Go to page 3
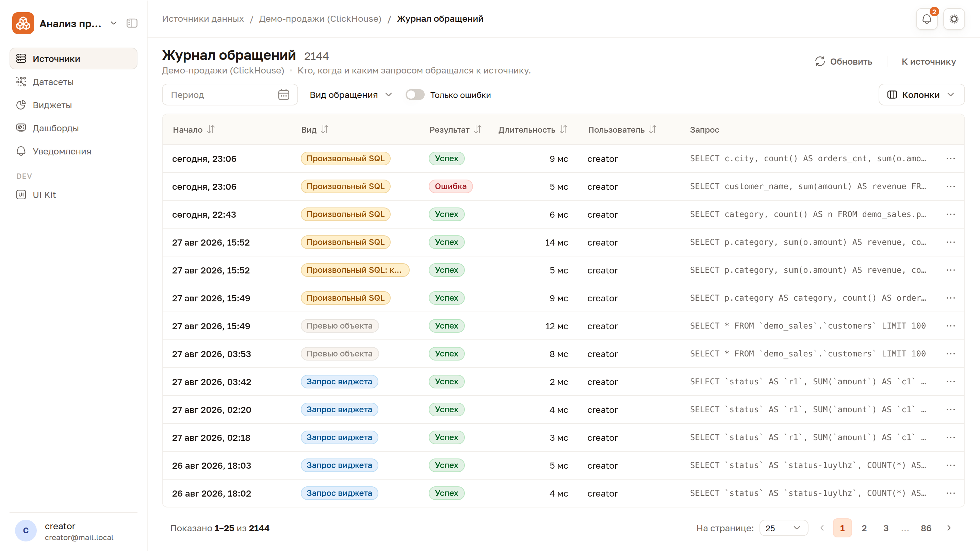Screen dimensions: 980x551 tap(886, 528)
